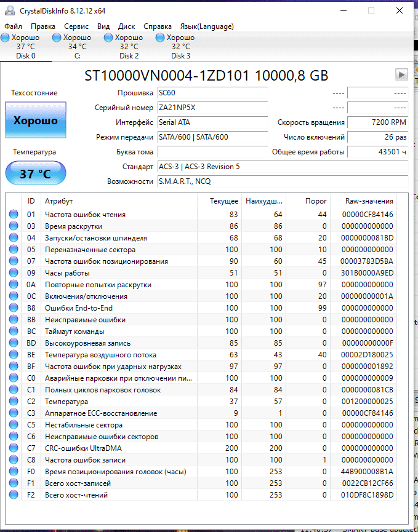Open the Сервис menu
Screen dimensions: 418x532
click(x=76, y=26)
